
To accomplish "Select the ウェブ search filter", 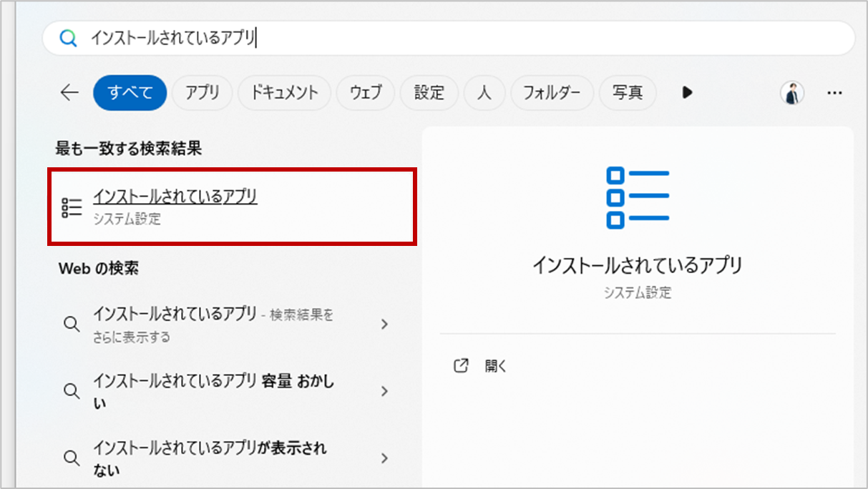I will point(365,92).
